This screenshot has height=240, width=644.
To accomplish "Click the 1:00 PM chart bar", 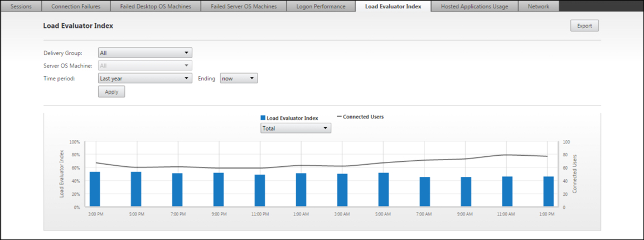I will (x=549, y=191).
